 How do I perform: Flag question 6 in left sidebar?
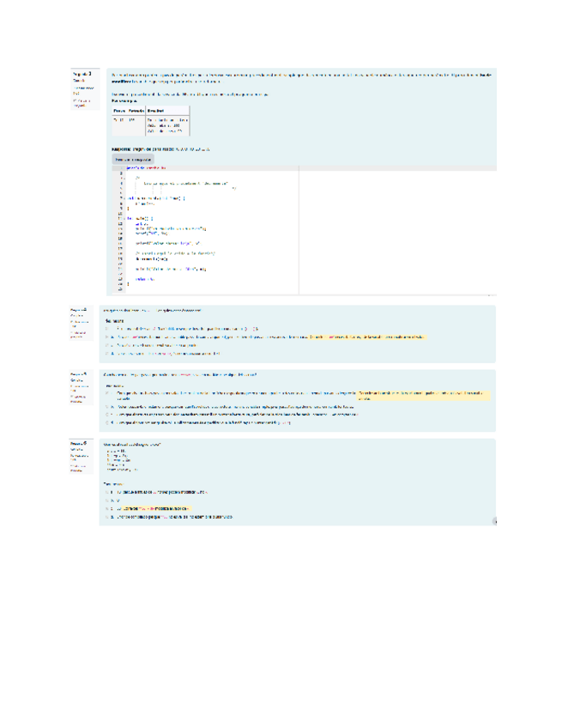pyautogui.click(x=77, y=469)
